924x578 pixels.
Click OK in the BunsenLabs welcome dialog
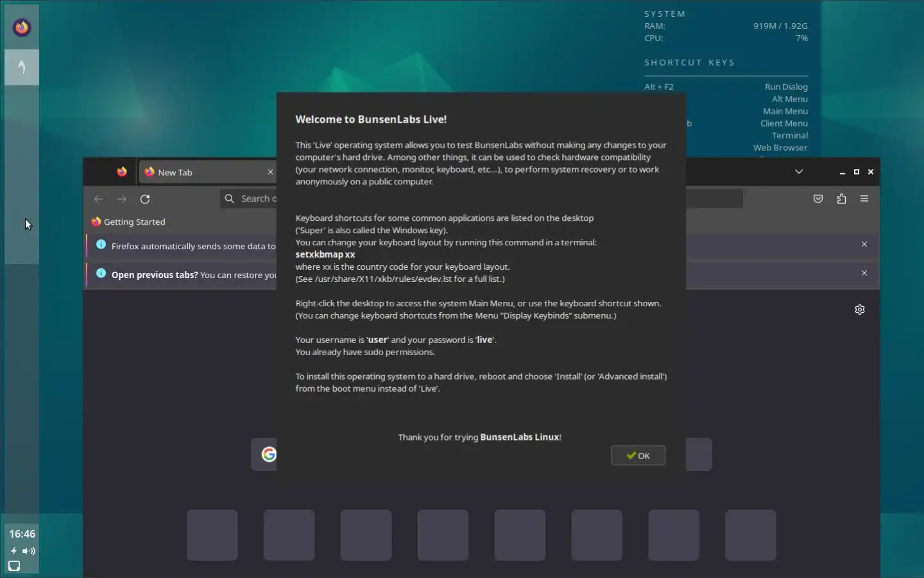(x=638, y=455)
